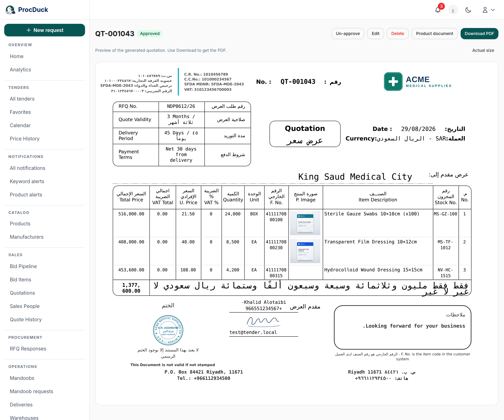This screenshot has width=504, height=420.
Task: Click the QT-001043 page heading
Action: point(115,34)
